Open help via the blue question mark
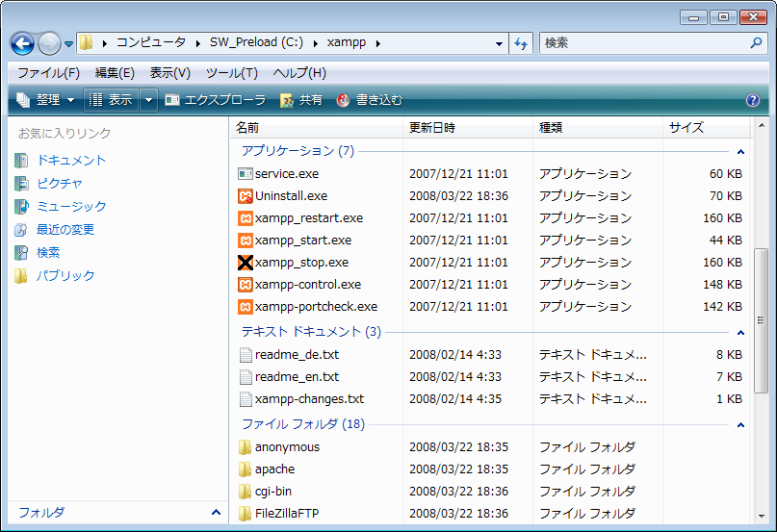The width and height of the screenshot is (777, 532). [753, 100]
